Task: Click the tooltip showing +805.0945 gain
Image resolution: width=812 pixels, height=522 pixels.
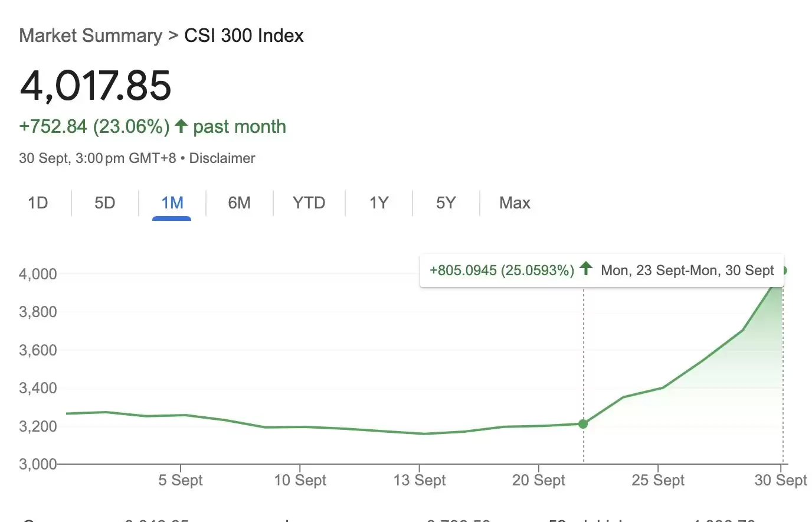Action: tap(601, 270)
